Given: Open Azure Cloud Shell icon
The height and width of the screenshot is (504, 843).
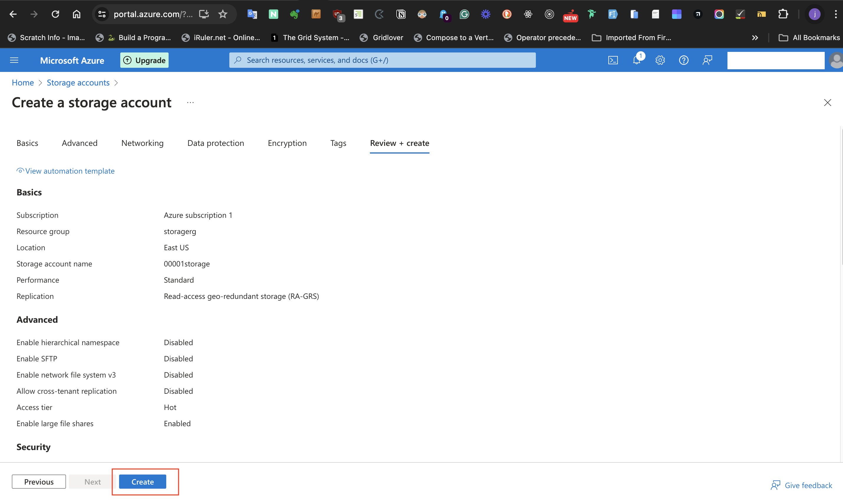Looking at the screenshot, I should tap(613, 60).
